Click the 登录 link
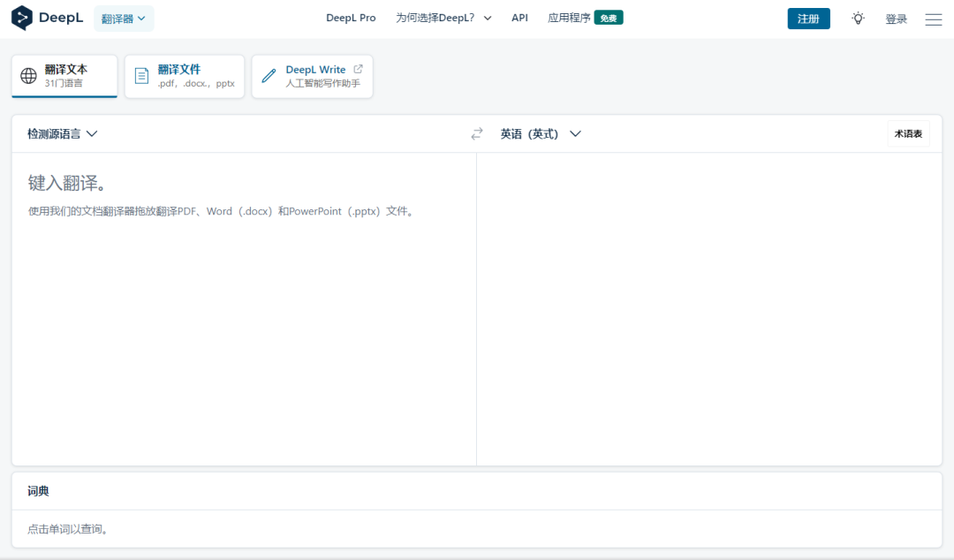Screen dimensions: 954x560 pos(896,19)
